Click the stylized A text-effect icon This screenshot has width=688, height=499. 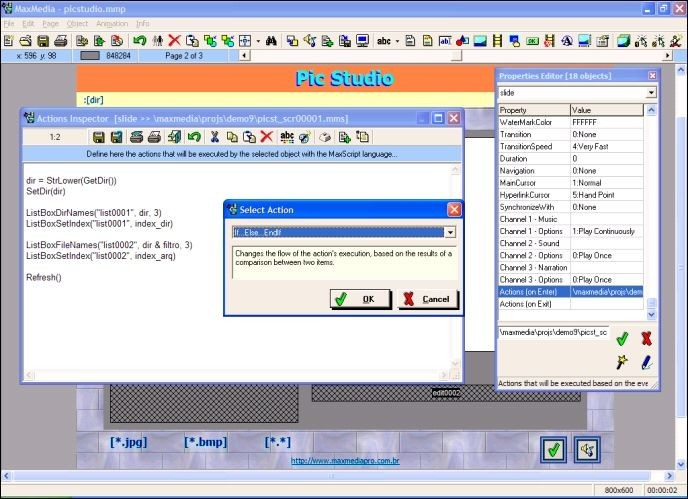tap(567, 41)
